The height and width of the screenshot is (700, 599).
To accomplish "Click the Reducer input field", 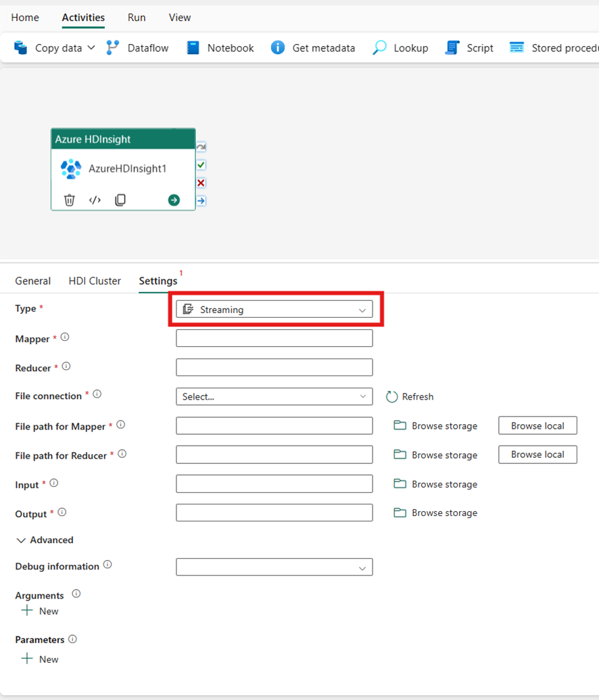I will tap(274, 367).
